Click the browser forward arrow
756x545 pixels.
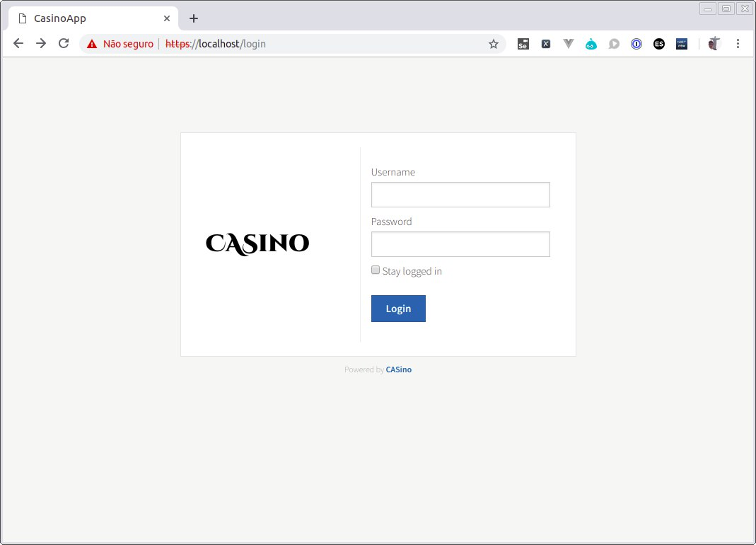pos(41,44)
